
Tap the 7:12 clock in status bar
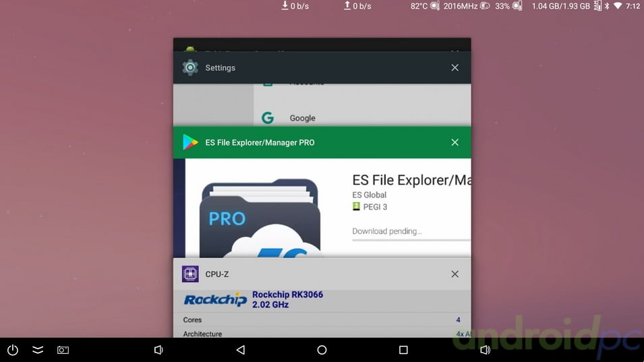[x=633, y=6]
